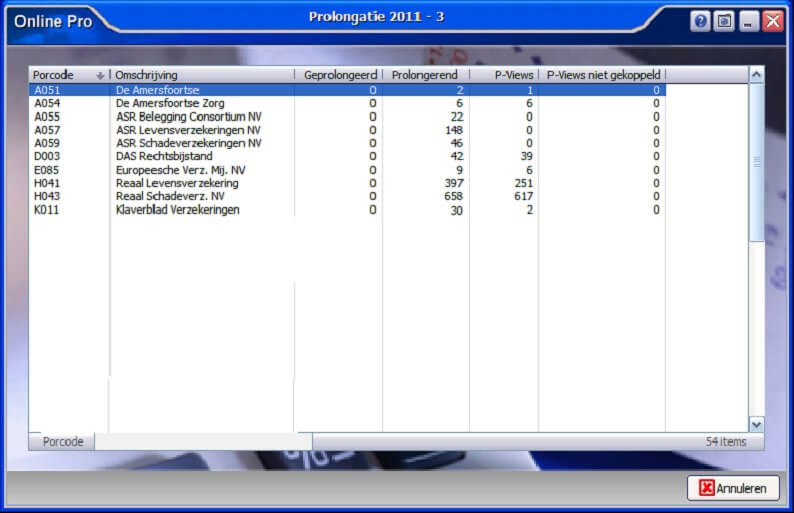Screen dimensions: 794x513
Task: Select row A055
Action: click(347, 117)
